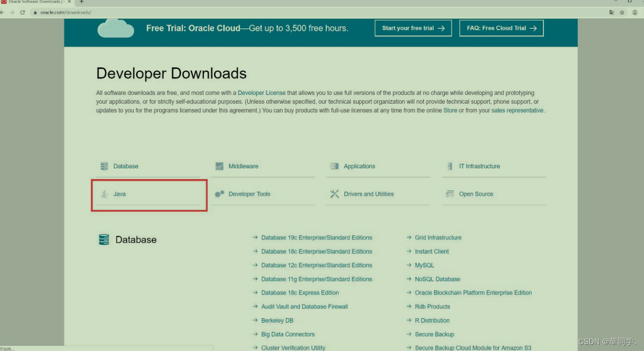This screenshot has height=351, width=644.
Task: Reload the page with browser refresh icon
Action: [x=23, y=12]
